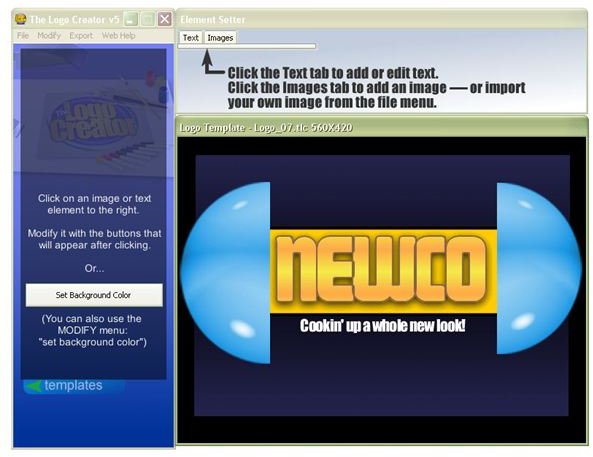593x457 pixels.
Task: Open the File menu
Action: pos(23,36)
